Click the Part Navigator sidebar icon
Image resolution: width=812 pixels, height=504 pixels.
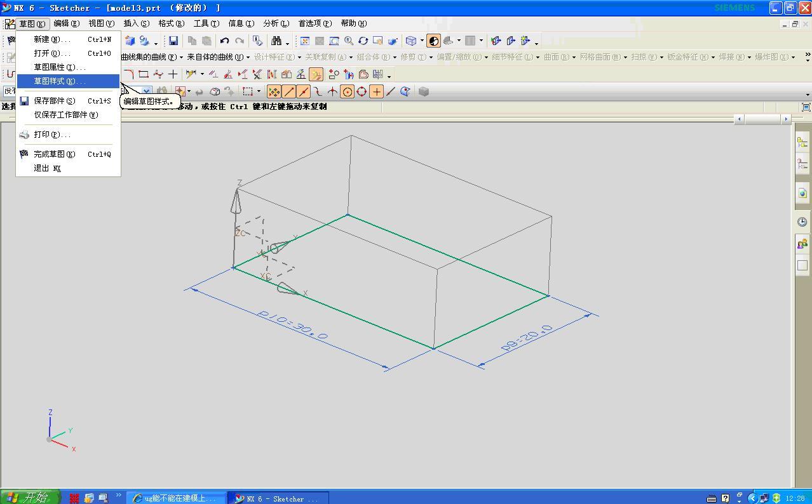tap(802, 164)
